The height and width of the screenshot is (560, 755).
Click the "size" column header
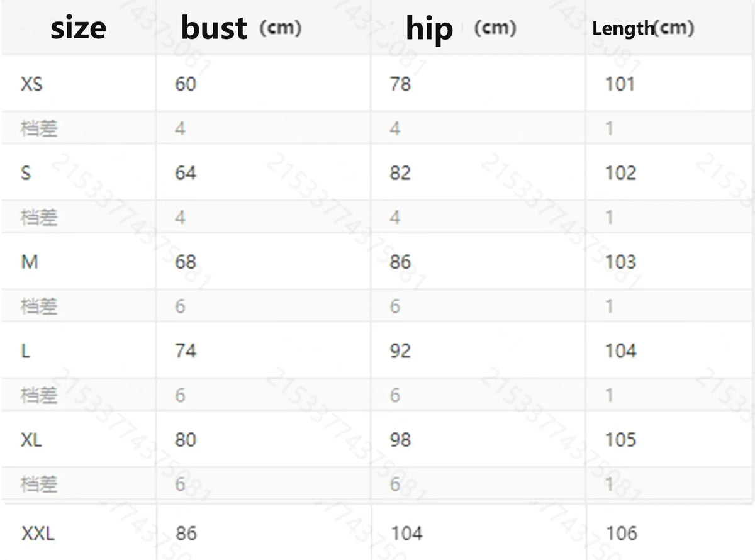point(78,28)
